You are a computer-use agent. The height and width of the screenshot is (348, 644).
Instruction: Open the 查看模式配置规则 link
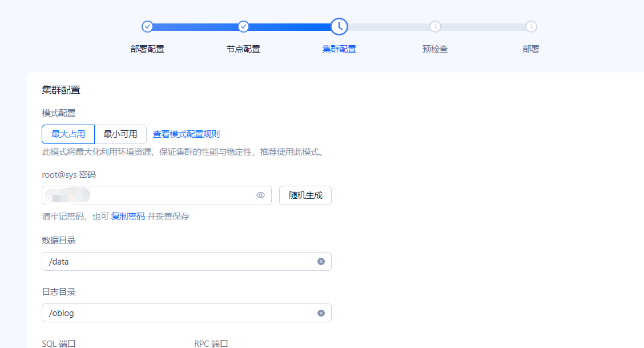click(186, 134)
